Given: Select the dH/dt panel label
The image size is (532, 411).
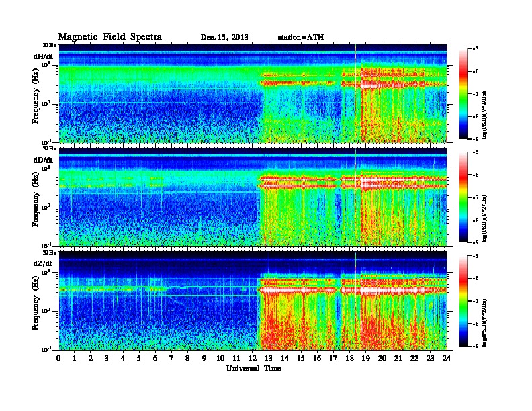Looking at the screenshot, I should tap(43, 56).
